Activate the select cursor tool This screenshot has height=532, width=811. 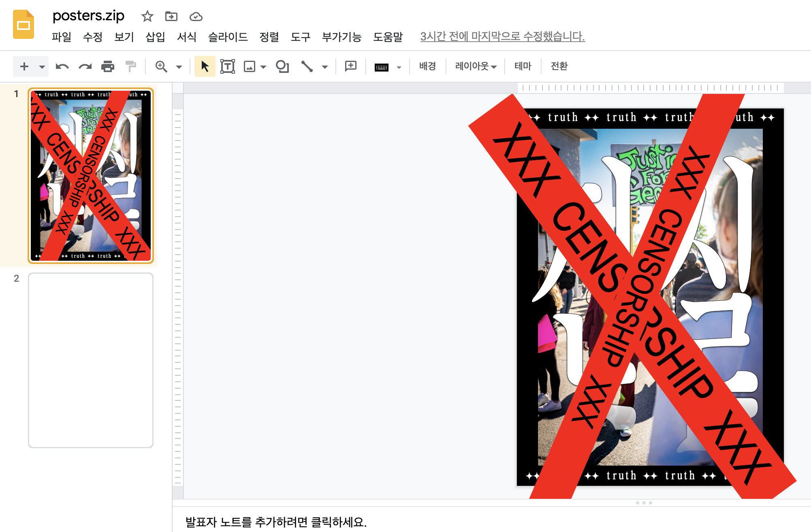205,66
